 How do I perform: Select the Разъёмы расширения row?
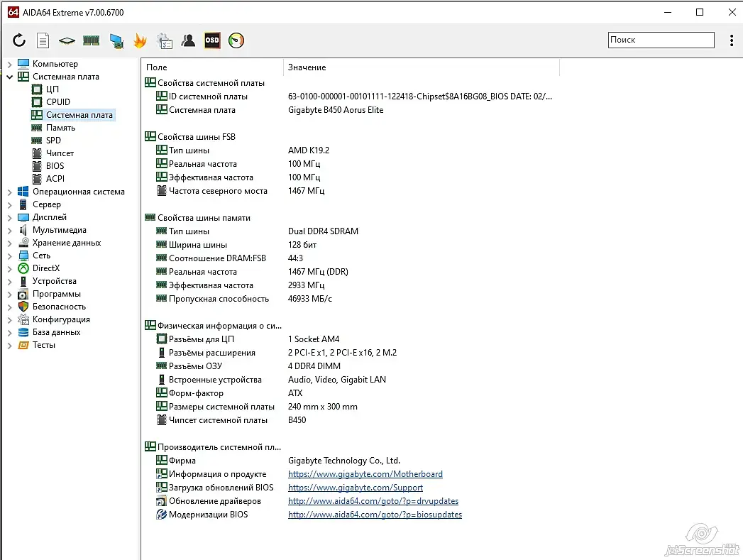pos(350,353)
